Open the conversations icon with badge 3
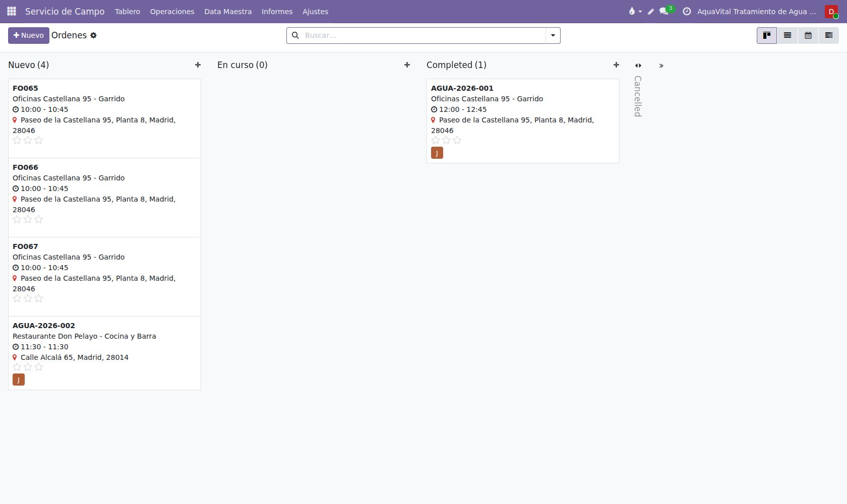Screen dimensions: 847x504 pos(664,11)
